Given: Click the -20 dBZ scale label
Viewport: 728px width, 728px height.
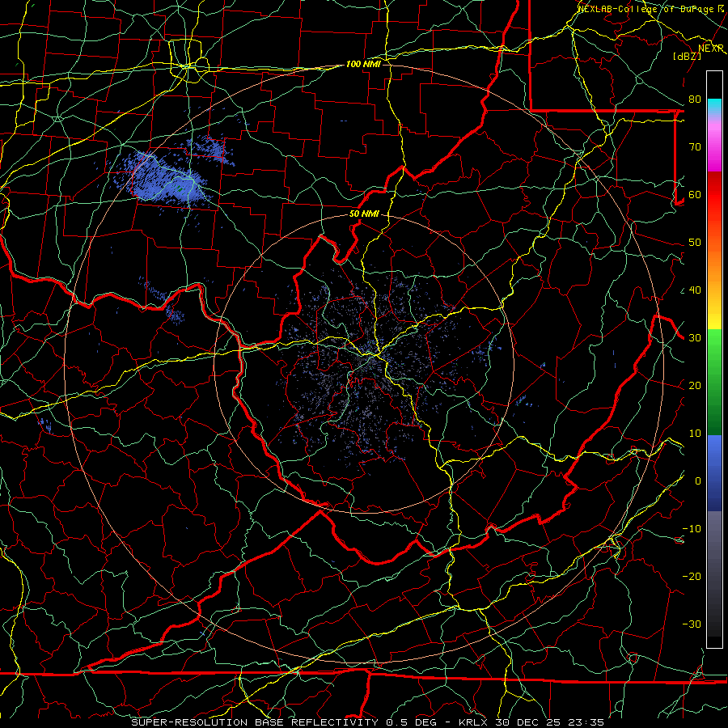Looking at the screenshot, I should (692, 577).
